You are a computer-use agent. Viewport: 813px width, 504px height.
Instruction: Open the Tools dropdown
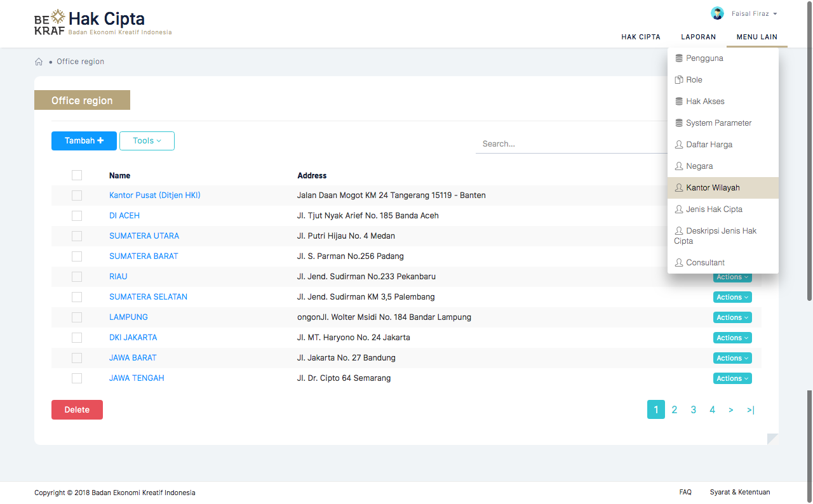[x=147, y=141]
